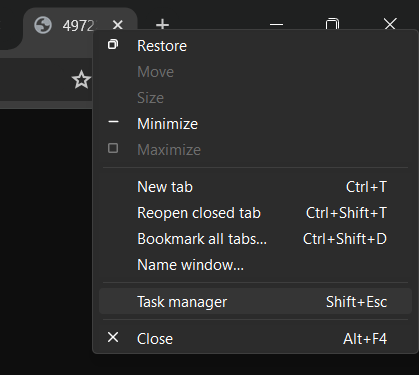Open a New tab from the menu

(x=255, y=187)
